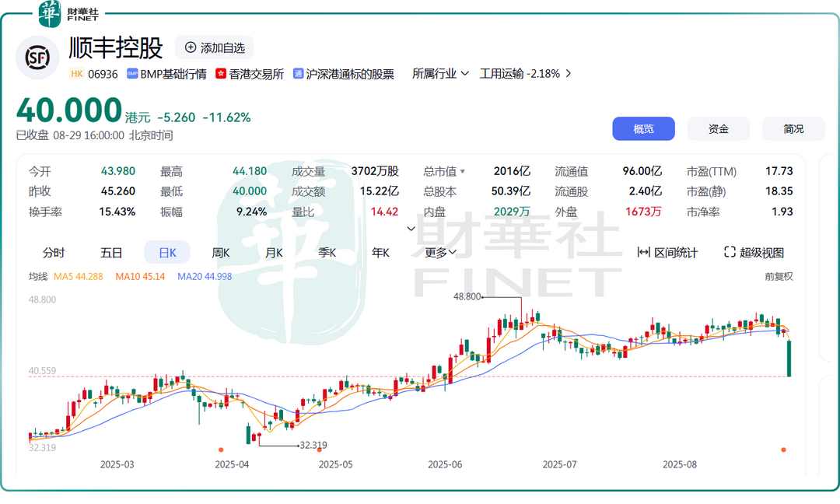Viewport: 840px width, 504px height.
Task: Switch to the 资金 tab
Action: (x=719, y=128)
